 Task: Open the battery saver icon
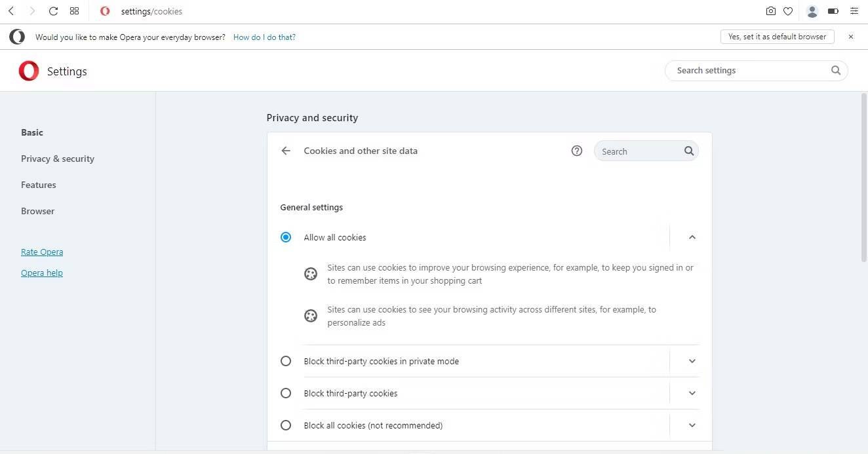tap(832, 11)
